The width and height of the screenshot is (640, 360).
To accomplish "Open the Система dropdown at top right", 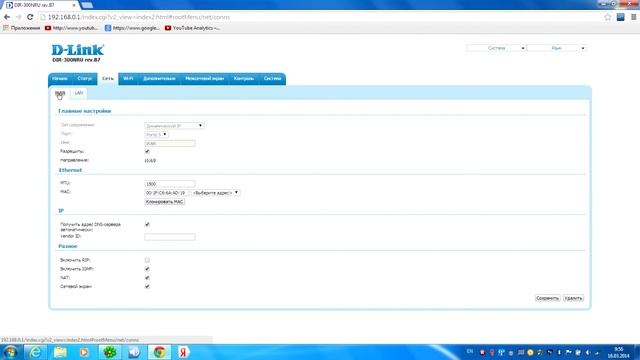I will 496,48.
